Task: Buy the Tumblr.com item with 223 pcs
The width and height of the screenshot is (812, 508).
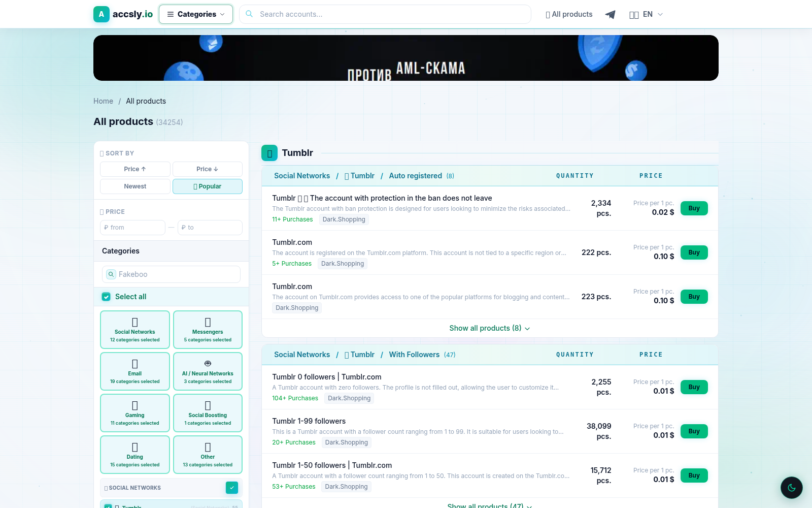Action: pos(694,297)
